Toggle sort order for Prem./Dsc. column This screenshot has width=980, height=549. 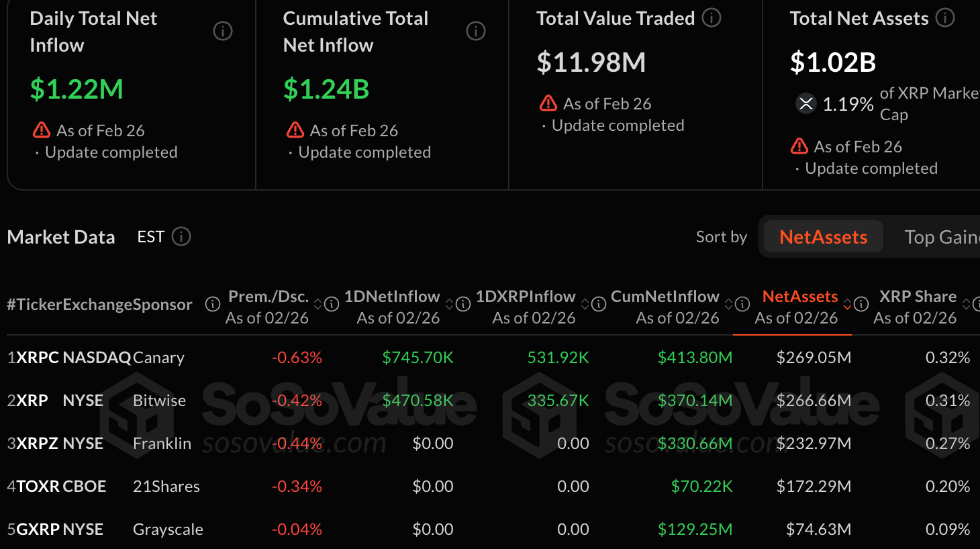(x=317, y=304)
